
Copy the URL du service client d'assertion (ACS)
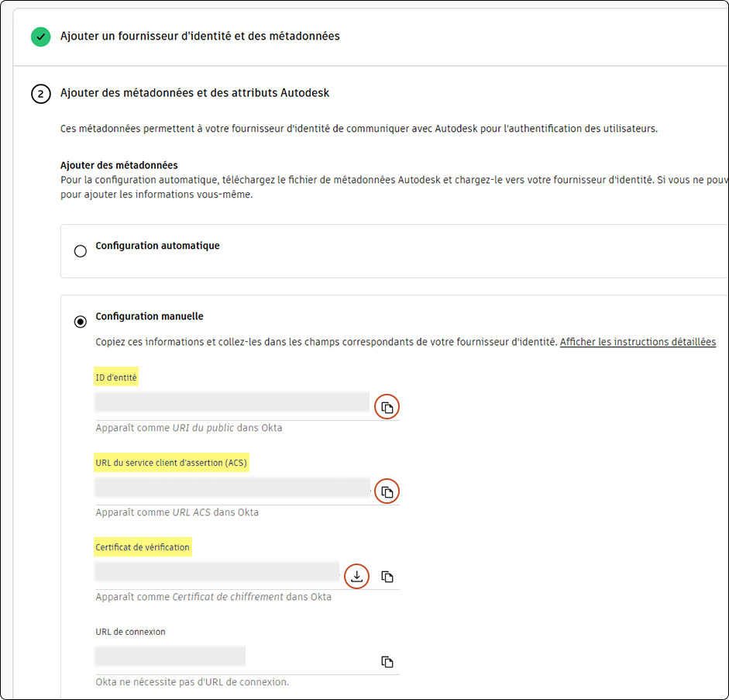point(387,491)
